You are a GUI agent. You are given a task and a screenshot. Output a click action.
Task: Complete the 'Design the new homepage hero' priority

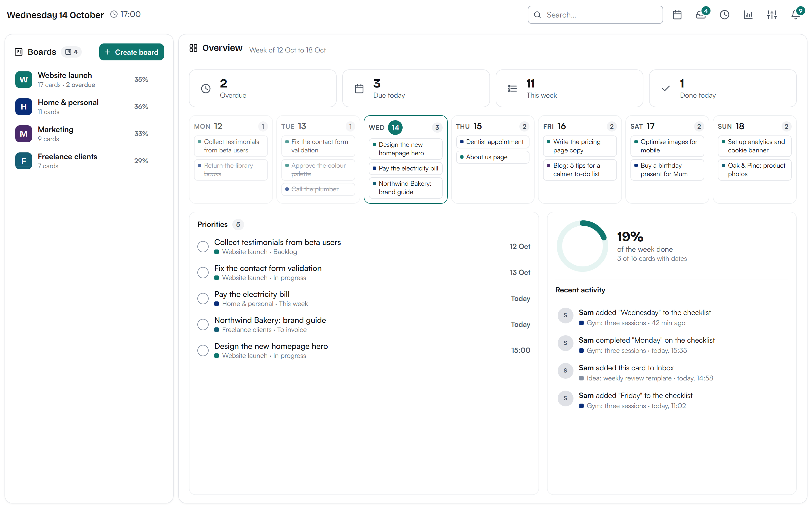tap(203, 351)
